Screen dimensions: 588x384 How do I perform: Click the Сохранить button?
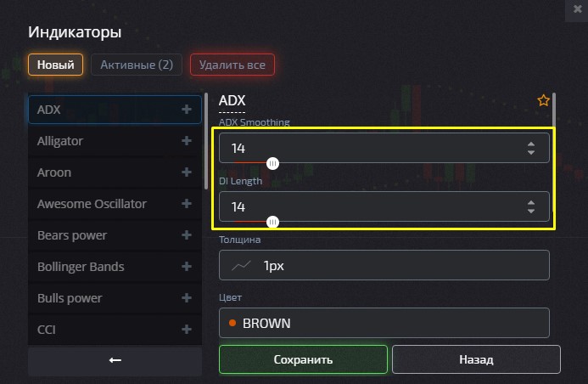[x=303, y=359]
